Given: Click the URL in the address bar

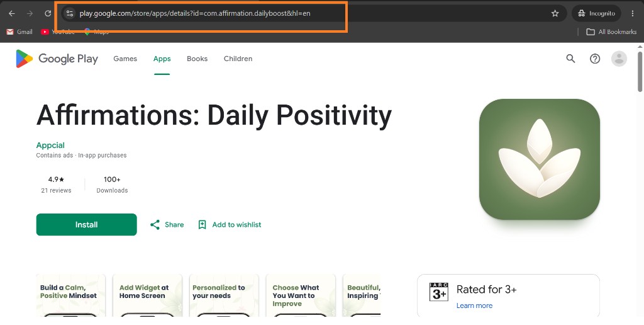Looking at the screenshot, I should (x=195, y=14).
